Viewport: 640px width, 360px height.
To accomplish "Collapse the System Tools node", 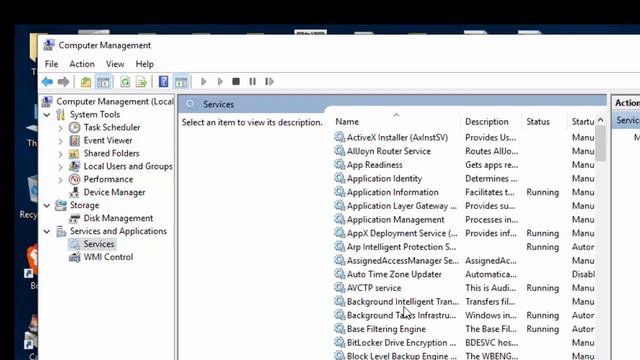I will tap(47, 115).
